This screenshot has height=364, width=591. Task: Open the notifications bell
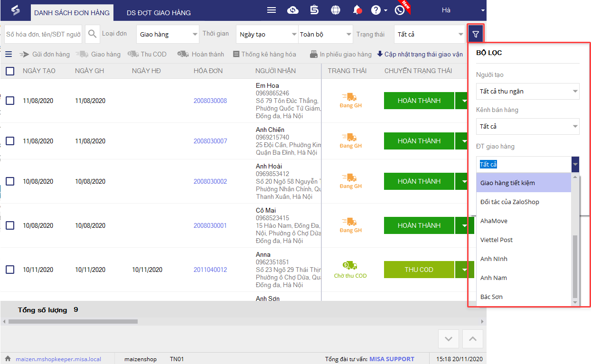pyautogui.click(x=357, y=10)
